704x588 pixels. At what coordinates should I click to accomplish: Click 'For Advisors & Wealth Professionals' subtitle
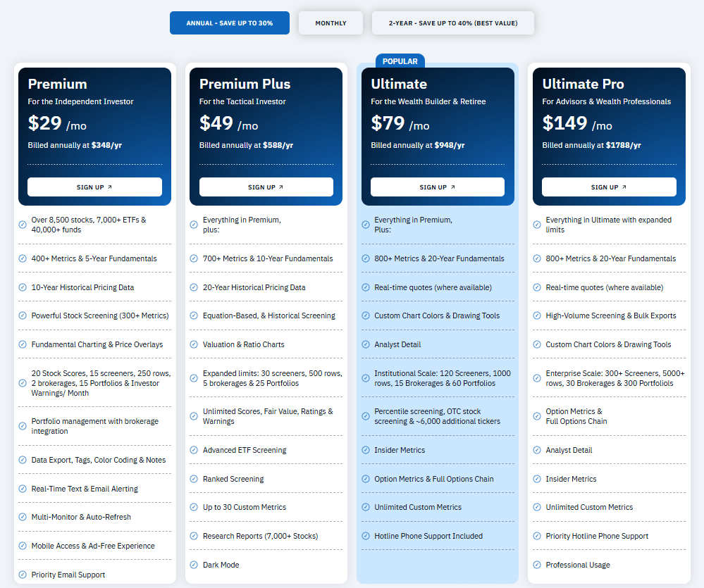click(607, 101)
